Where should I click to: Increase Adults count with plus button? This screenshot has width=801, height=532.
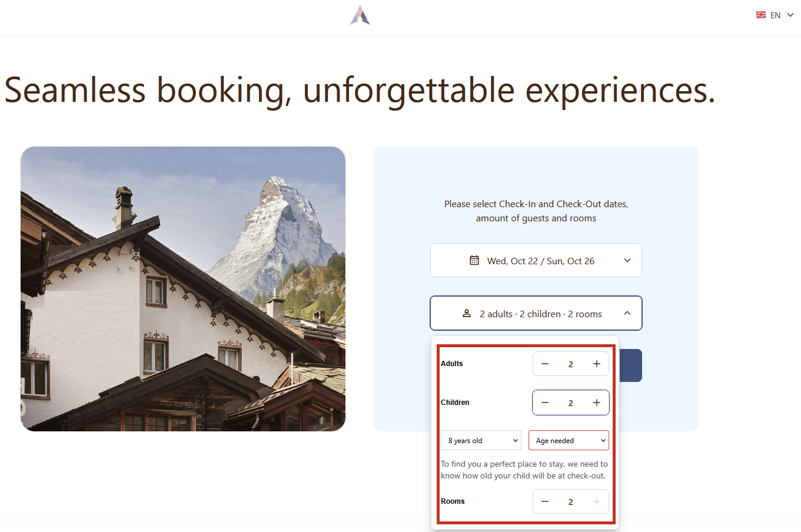pos(597,364)
